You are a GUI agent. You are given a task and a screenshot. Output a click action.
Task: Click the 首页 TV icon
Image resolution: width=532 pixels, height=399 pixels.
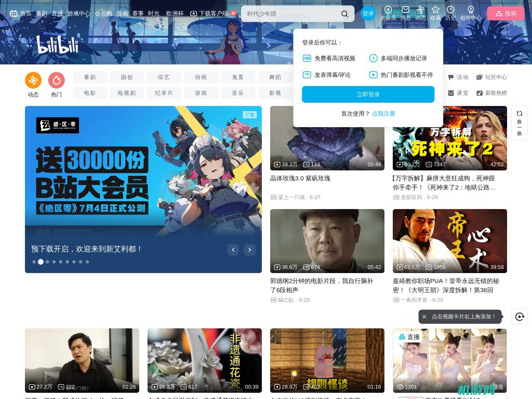14,13
